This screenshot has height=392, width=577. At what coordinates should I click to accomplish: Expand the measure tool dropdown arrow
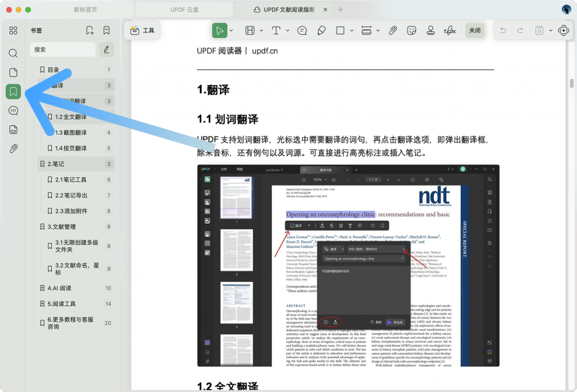[378, 30]
